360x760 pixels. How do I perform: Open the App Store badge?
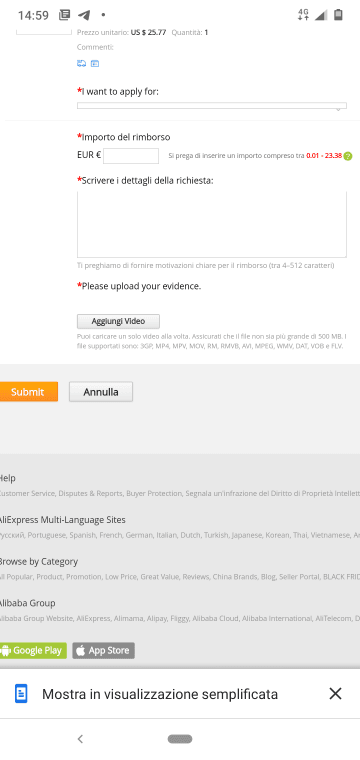[104, 650]
